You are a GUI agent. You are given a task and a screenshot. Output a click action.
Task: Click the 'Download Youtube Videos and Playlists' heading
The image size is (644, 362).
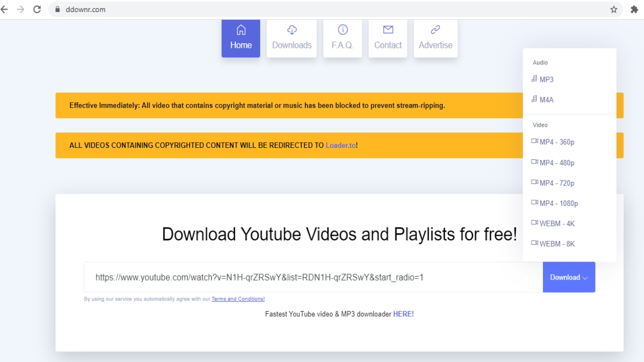[x=340, y=234]
